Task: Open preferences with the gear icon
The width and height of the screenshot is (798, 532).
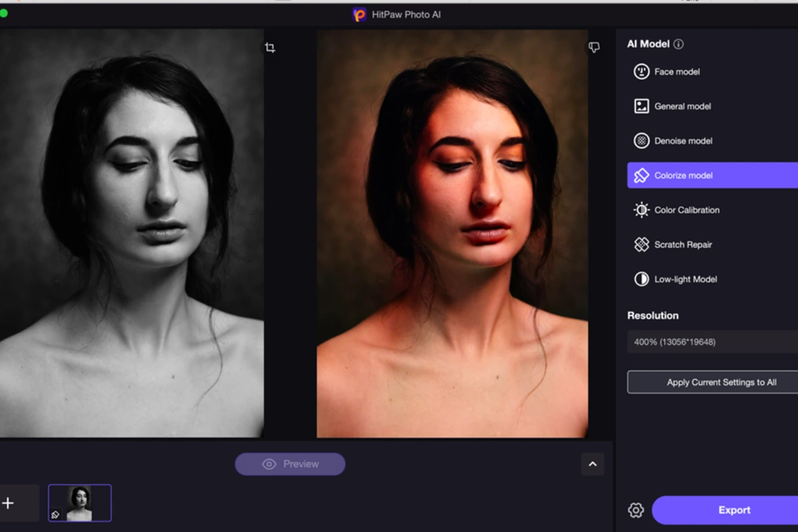Action: pos(635,509)
